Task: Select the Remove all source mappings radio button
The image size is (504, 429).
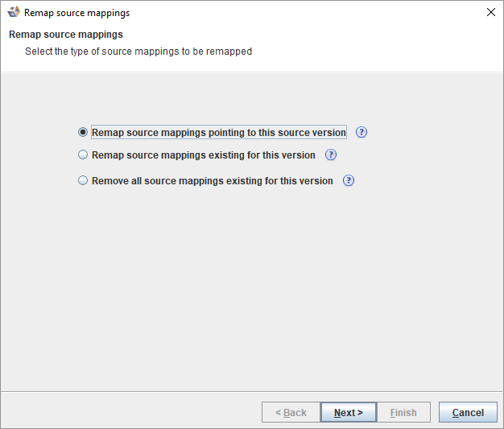Action: (83, 180)
